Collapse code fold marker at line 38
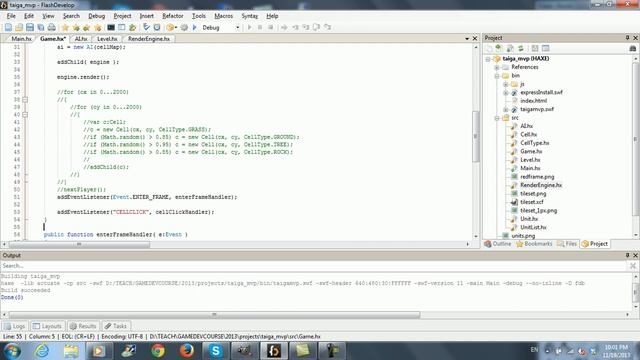 25,100
